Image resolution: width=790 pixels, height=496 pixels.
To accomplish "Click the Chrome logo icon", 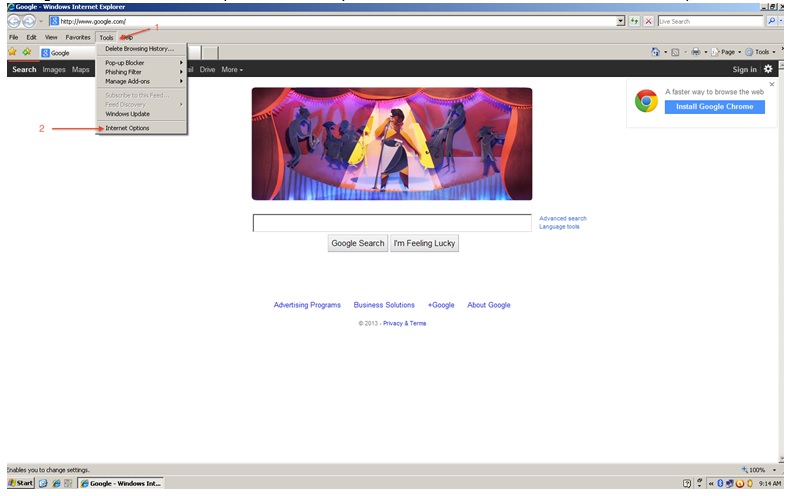I will (x=646, y=100).
